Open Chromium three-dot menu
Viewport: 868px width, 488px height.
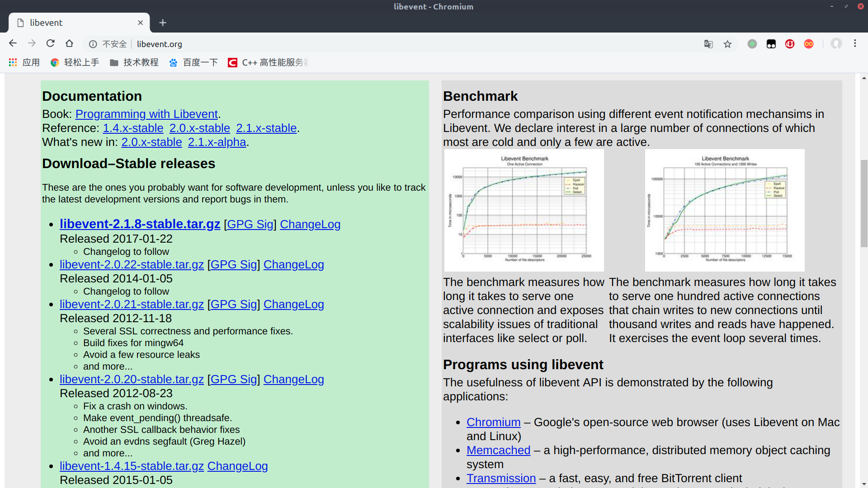[855, 43]
